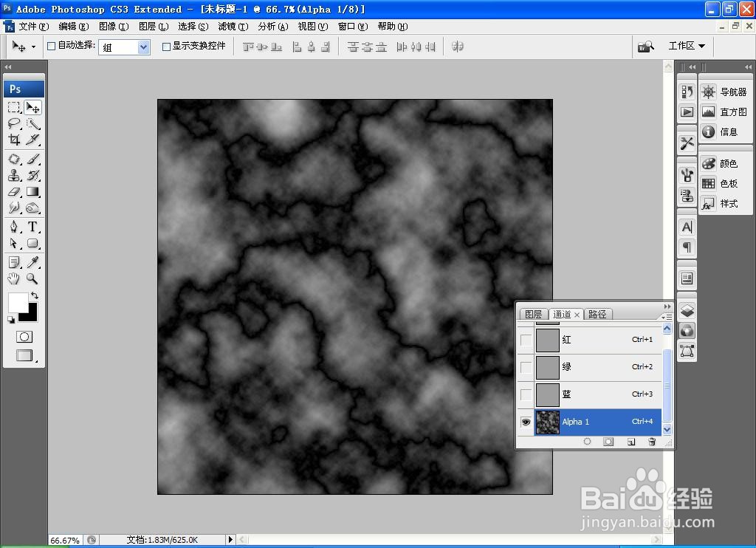
Task: Open the 直方图 panel
Action: coord(724,112)
